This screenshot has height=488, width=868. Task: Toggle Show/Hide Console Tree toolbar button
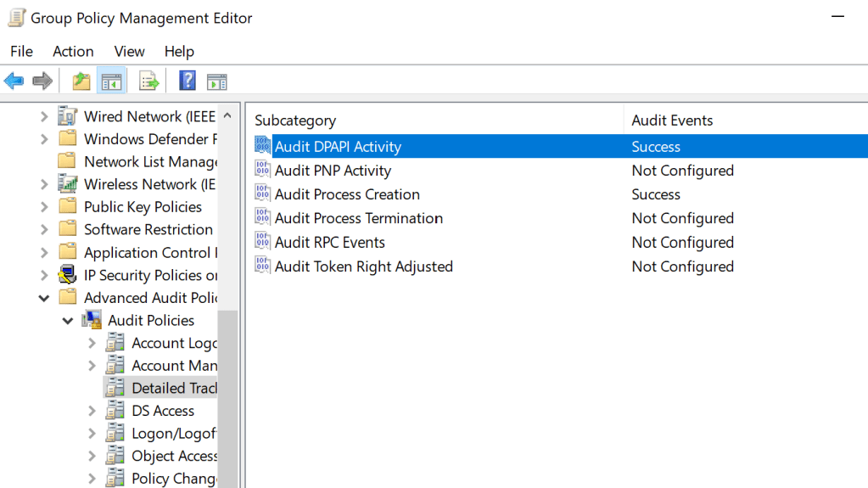tap(110, 81)
